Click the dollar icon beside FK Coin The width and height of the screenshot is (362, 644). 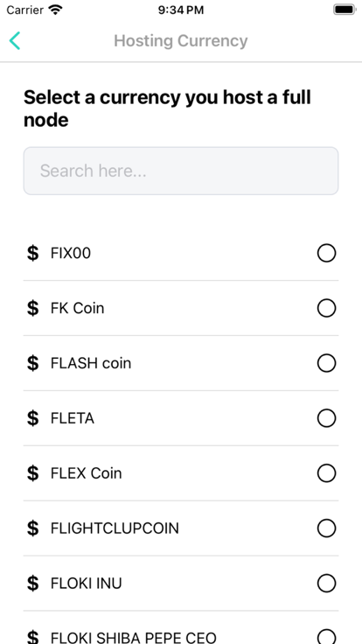pos(33,308)
